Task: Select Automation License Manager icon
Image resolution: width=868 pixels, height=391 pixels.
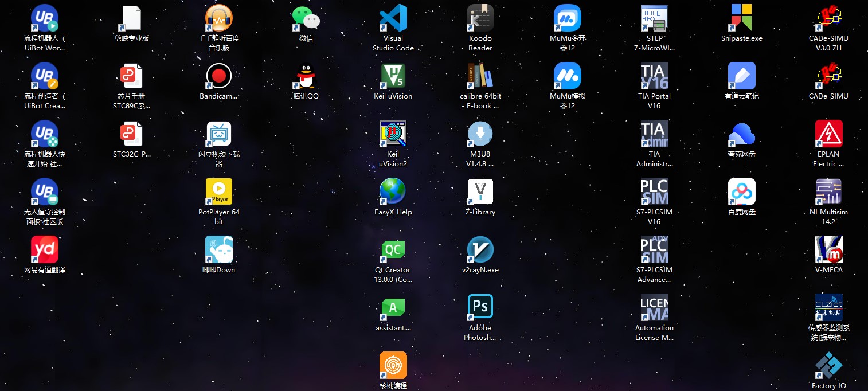Action: 655,308
